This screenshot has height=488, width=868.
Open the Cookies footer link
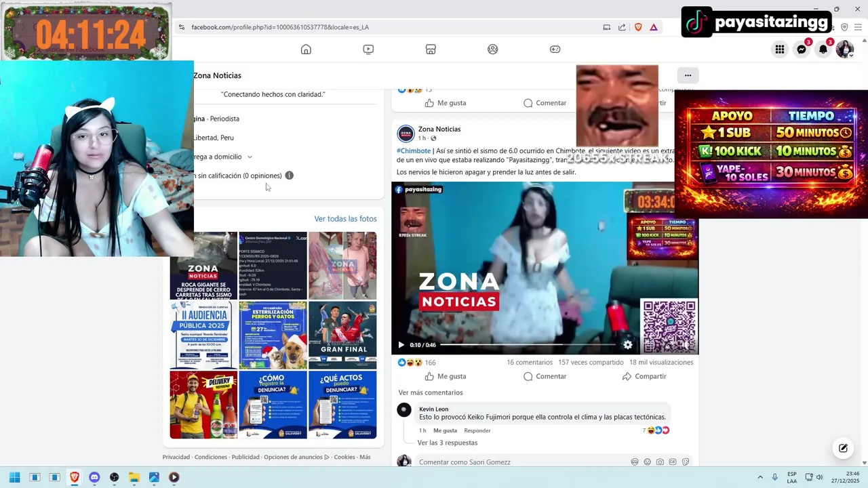click(x=344, y=457)
